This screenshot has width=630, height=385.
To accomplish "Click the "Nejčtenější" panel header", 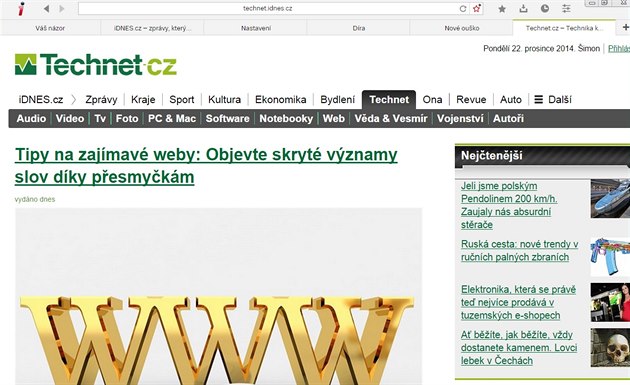I will (x=542, y=156).
